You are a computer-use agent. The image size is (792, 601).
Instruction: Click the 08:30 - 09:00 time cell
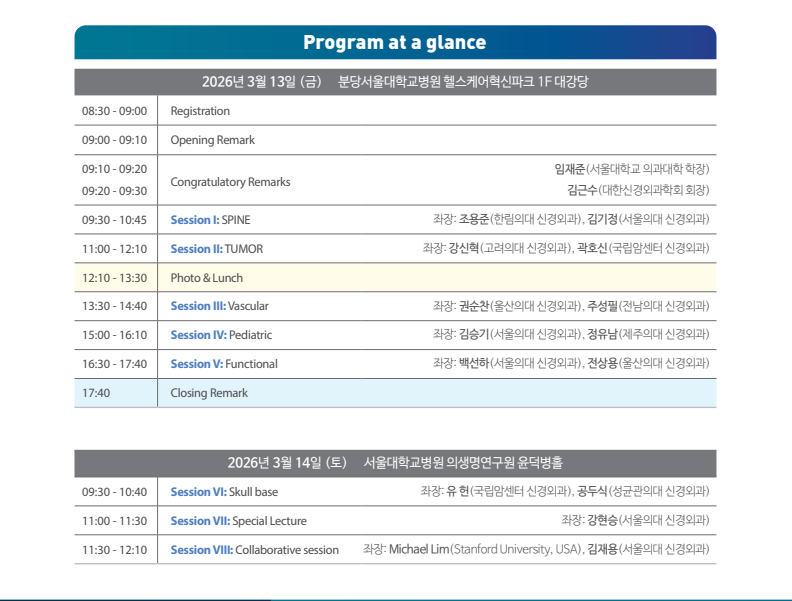[114, 111]
